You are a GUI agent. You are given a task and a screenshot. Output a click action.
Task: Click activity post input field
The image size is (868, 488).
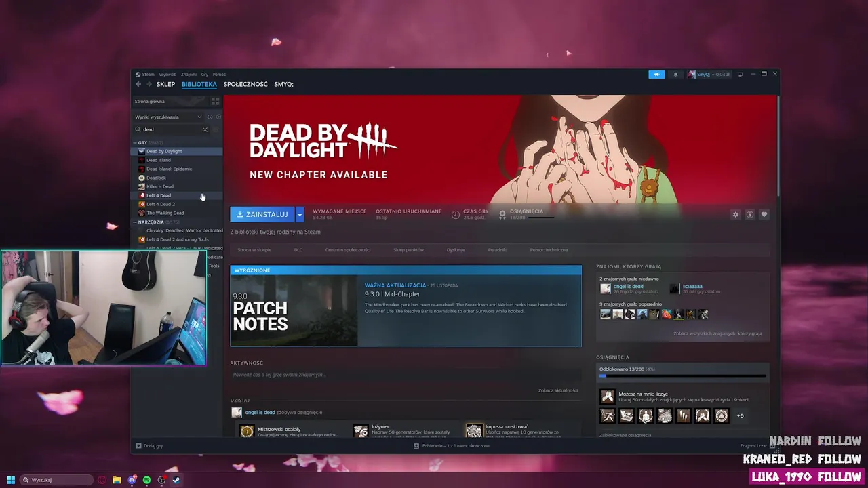coord(405,375)
